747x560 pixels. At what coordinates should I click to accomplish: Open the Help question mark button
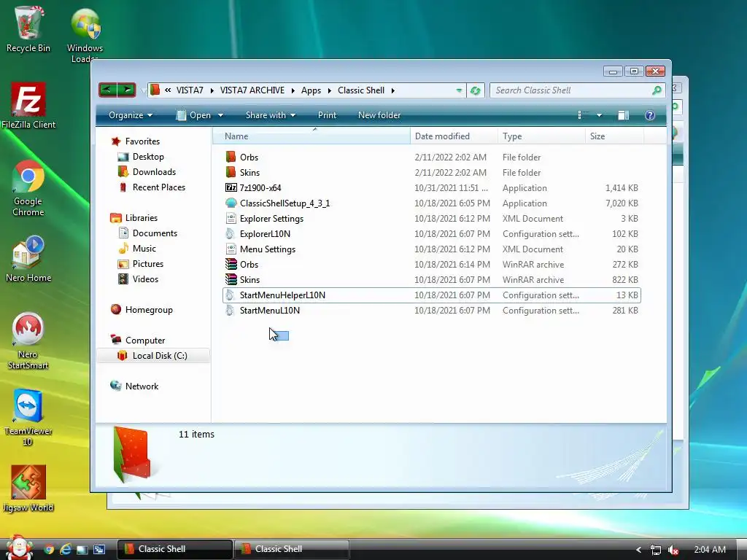pyautogui.click(x=650, y=115)
